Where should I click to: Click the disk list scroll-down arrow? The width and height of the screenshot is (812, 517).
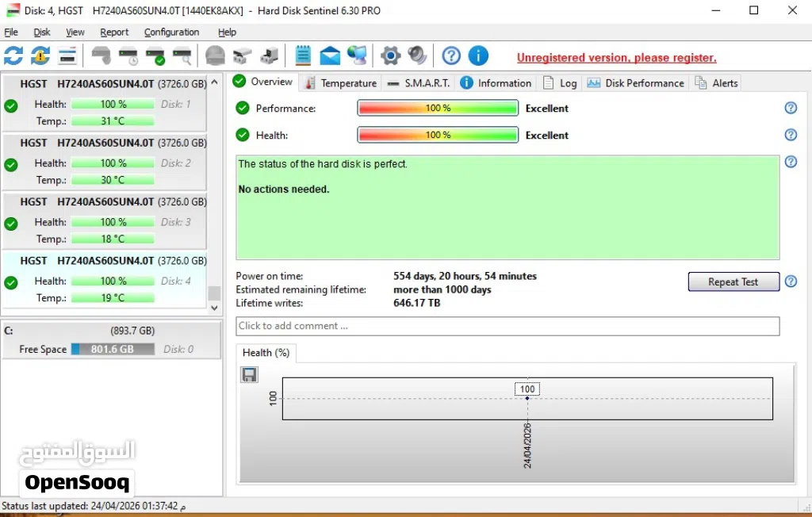tap(214, 308)
